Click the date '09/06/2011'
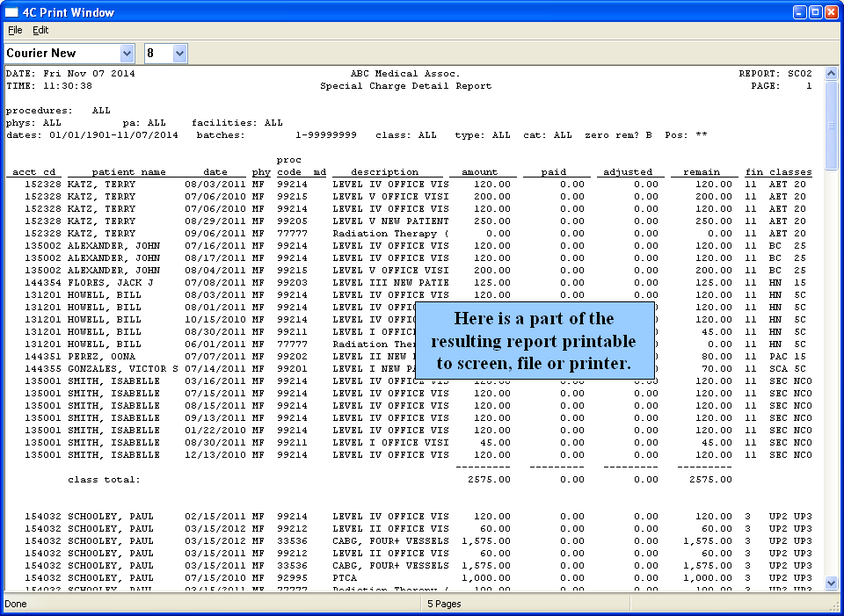The height and width of the screenshot is (616, 844). click(215, 234)
